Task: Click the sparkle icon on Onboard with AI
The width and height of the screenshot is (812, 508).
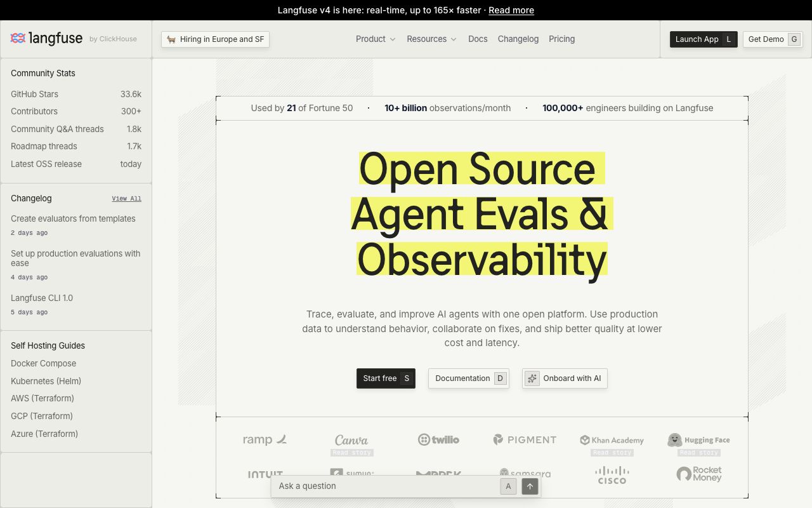Action: pos(532,378)
